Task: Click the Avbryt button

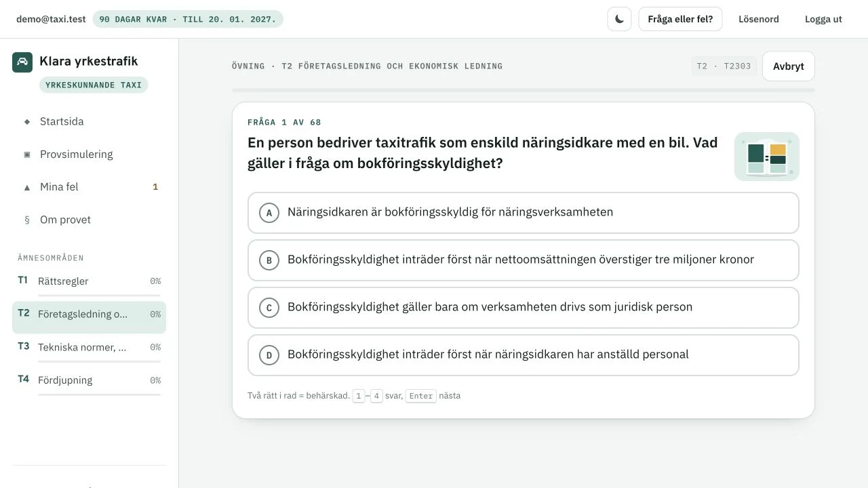Action: [788, 66]
